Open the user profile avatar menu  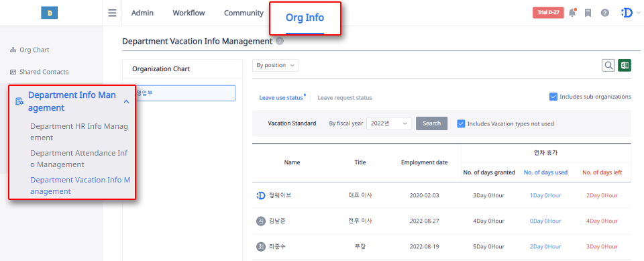pyautogui.click(x=627, y=13)
